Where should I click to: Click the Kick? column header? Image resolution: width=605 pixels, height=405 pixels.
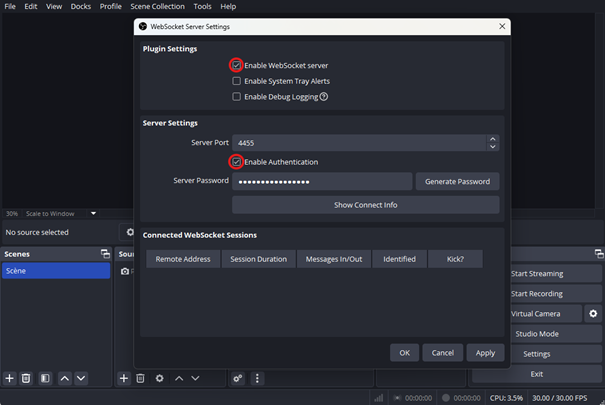[455, 259]
